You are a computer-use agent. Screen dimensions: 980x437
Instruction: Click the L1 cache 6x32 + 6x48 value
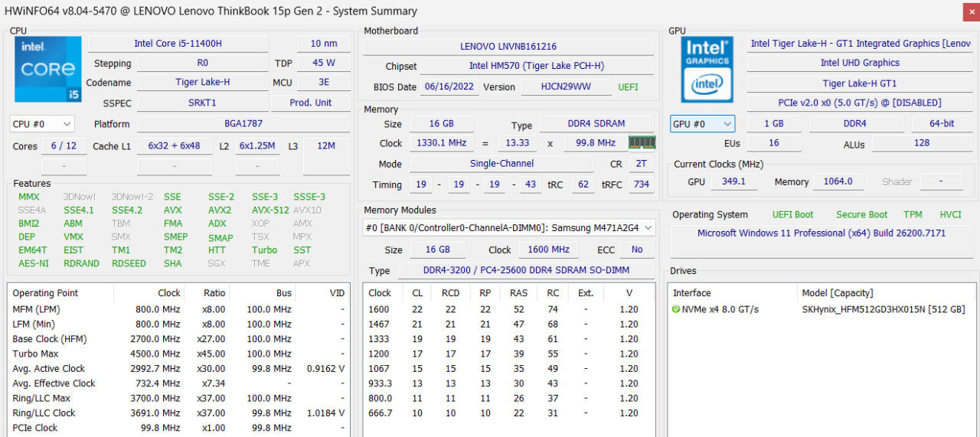(175, 145)
